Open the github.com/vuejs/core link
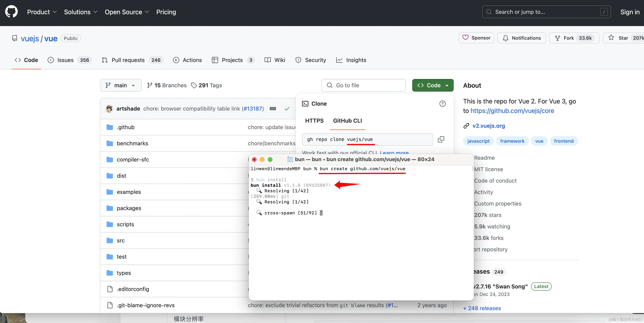This screenshot has width=644, height=323. point(512,111)
